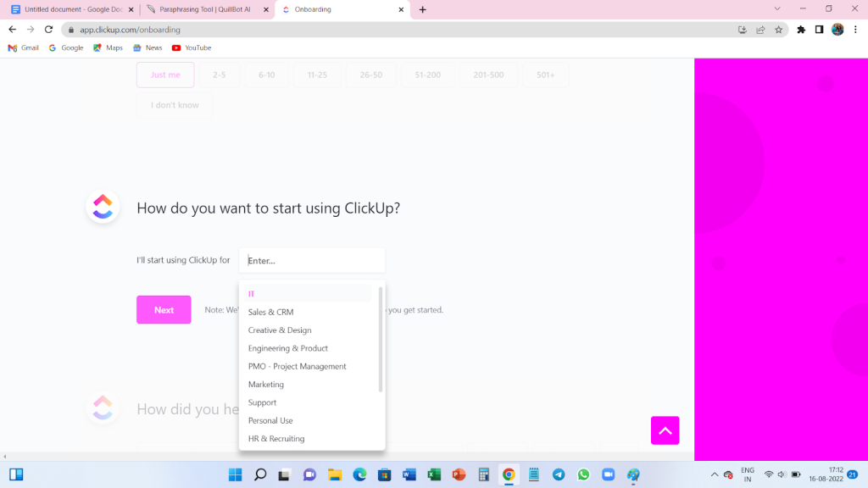Image resolution: width=868 pixels, height=488 pixels.
Task: Click the side panel icon in Chrome toolbar
Action: point(819,29)
